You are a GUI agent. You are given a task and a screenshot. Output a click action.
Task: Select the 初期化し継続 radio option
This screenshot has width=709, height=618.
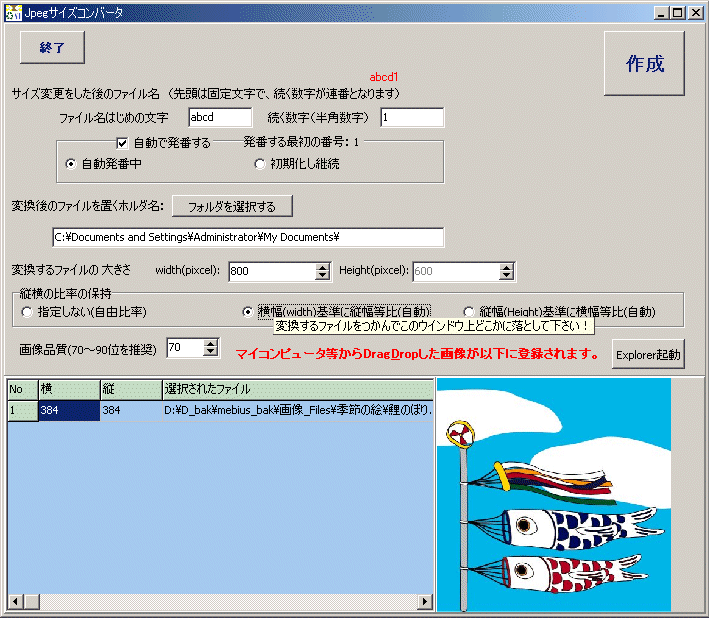[x=260, y=163]
